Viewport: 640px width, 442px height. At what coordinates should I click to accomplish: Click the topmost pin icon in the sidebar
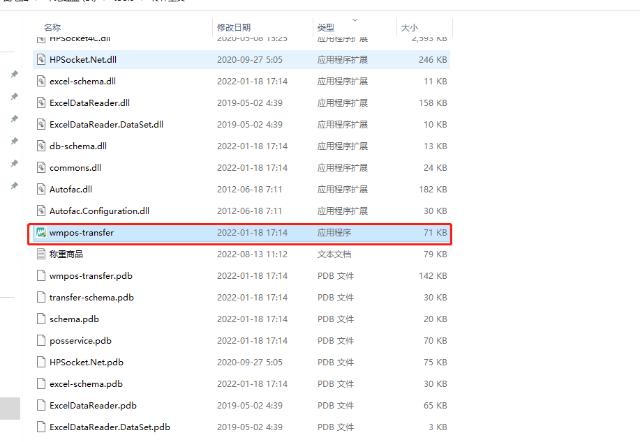tap(13, 75)
